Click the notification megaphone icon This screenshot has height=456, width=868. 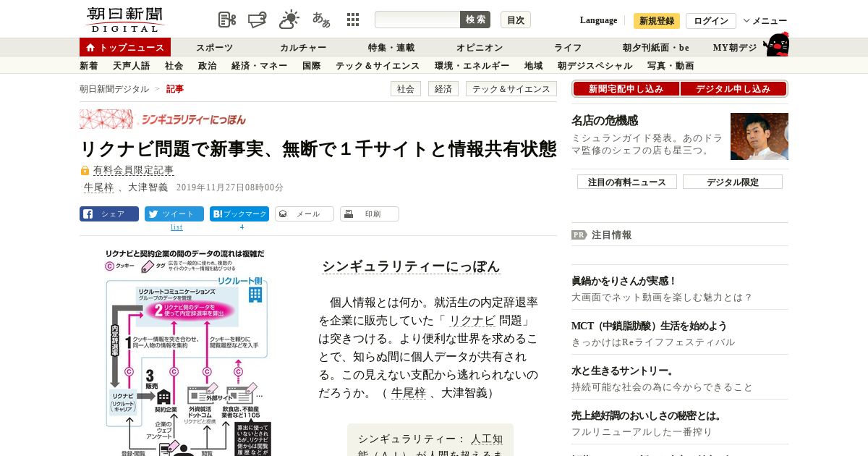(x=258, y=20)
